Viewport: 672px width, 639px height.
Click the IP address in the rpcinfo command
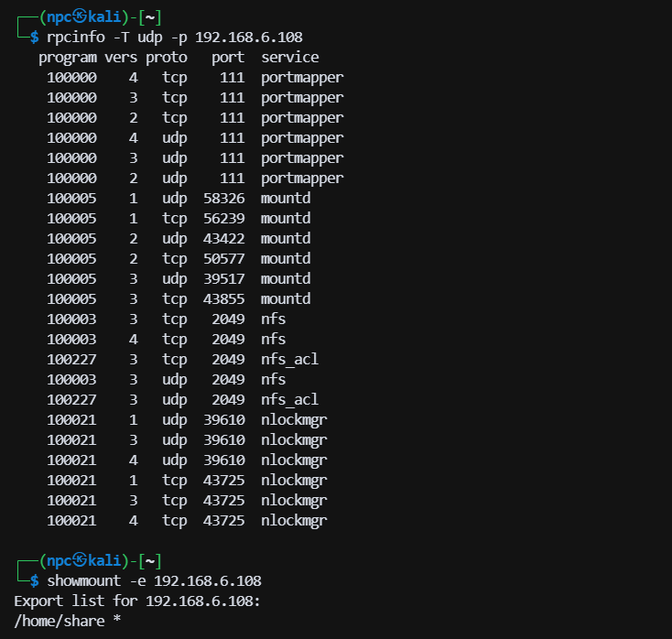(249, 37)
